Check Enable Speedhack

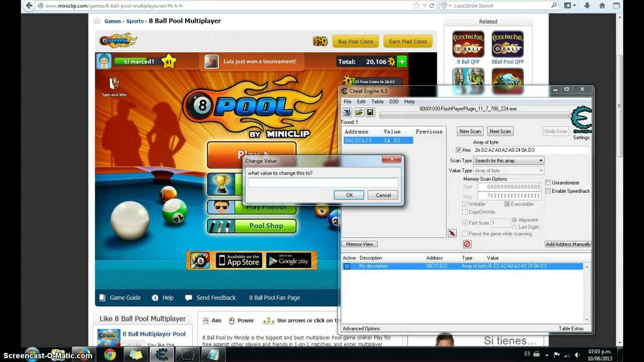pyautogui.click(x=548, y=191)
